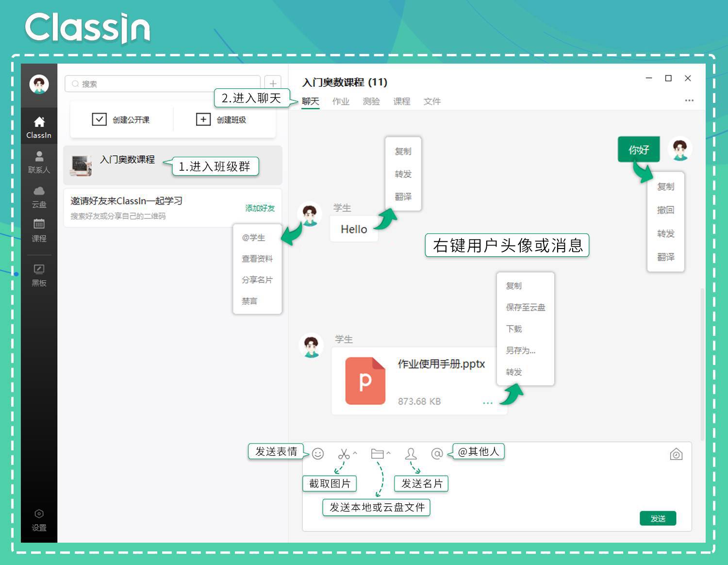The width and height of the screenshot is (728, 565).
Task: Open the 云盘 cloud drive sidebar icon
Action: coord(39,197)
